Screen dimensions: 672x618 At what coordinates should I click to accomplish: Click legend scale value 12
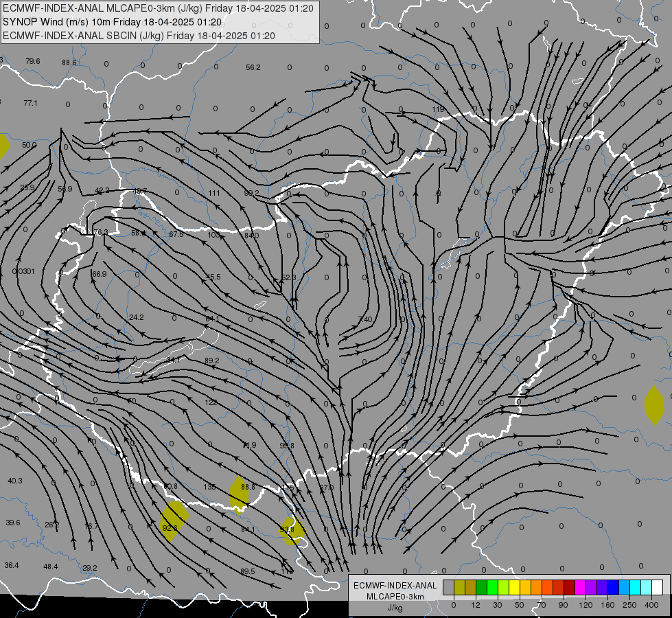(476, 605)
